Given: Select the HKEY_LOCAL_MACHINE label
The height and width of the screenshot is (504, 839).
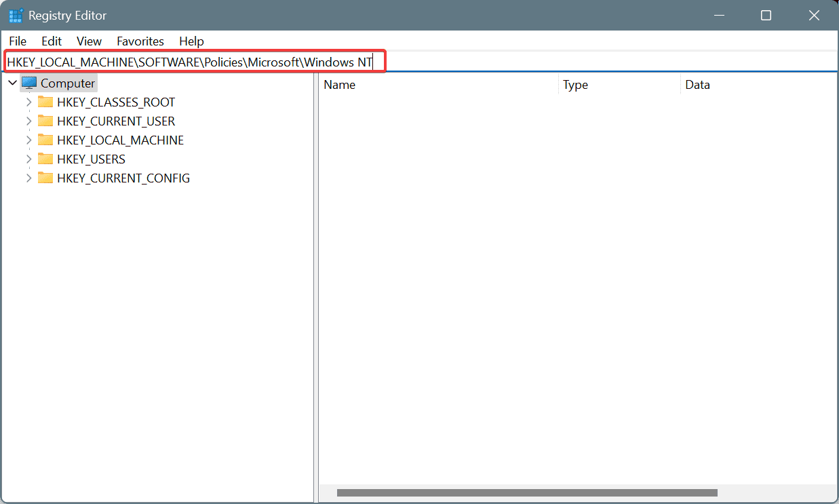Looking at the screenshot, I should click(121, 140).
